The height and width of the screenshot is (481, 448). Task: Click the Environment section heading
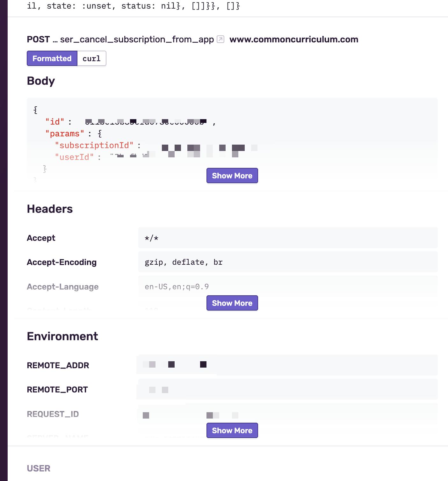[62, 336]
